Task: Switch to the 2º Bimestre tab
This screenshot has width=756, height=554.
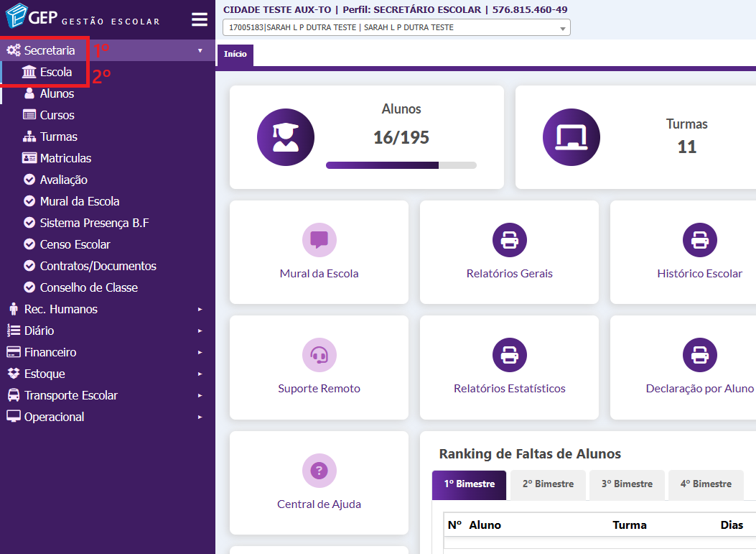Action: [x=549, y=484]
